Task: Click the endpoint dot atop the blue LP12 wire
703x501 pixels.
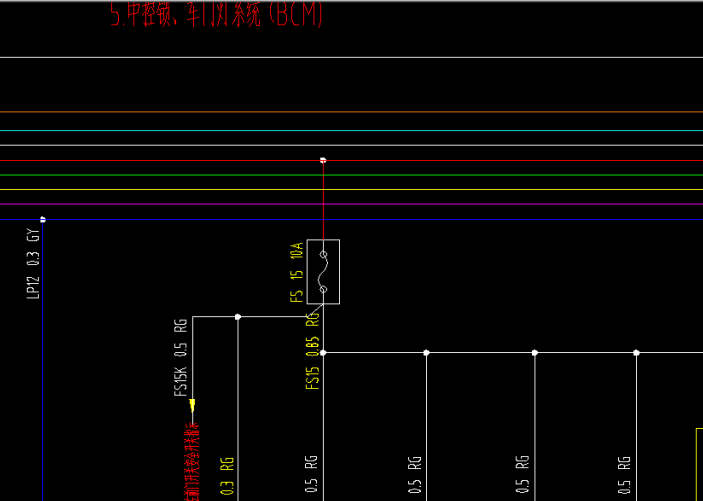Action: (43, 219)
